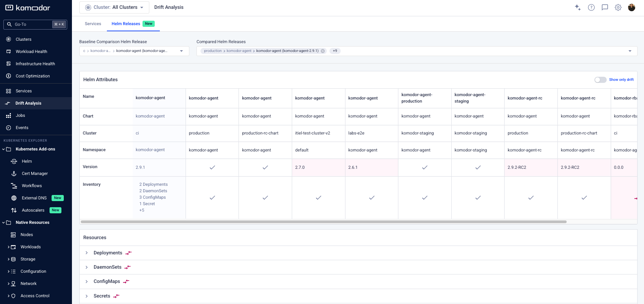Click the Cost Optimization dollar icon
Viewport: 644px width, 304px height.
click(9, 76)
